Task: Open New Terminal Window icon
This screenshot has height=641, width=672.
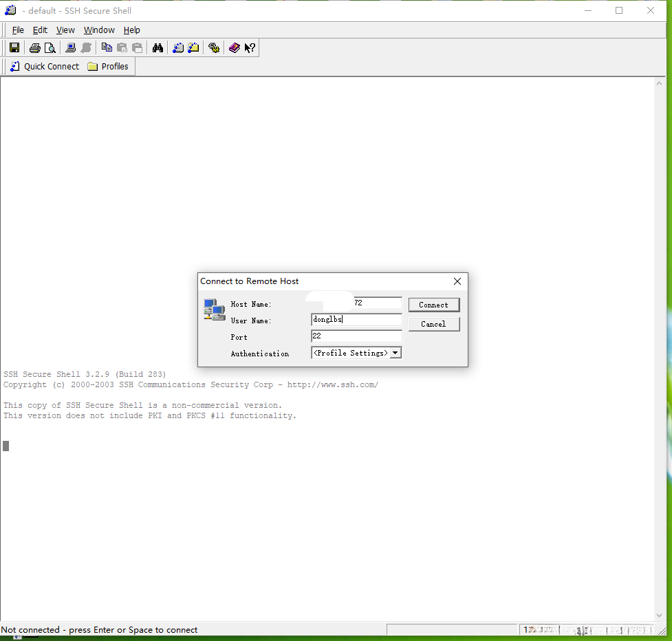Action: click(178, 47)
